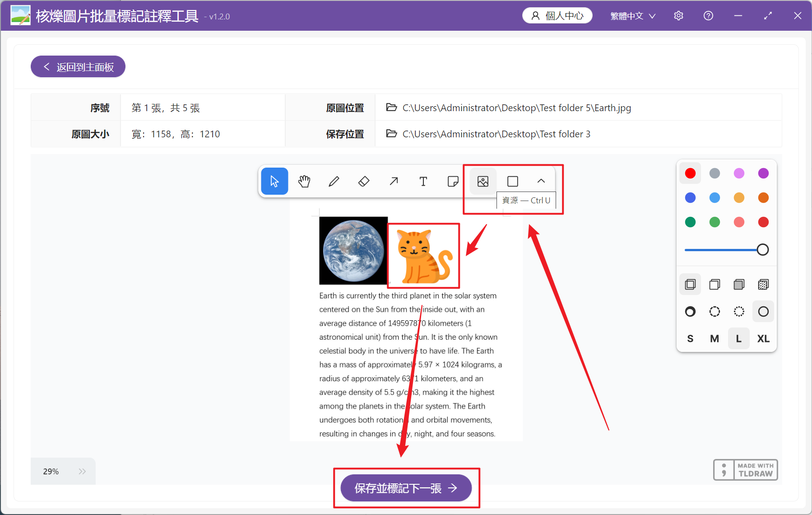812x515 pixels.
Task: Click the Test folder 3 save path
Action: pyautogui.click(x=496, y=134)
